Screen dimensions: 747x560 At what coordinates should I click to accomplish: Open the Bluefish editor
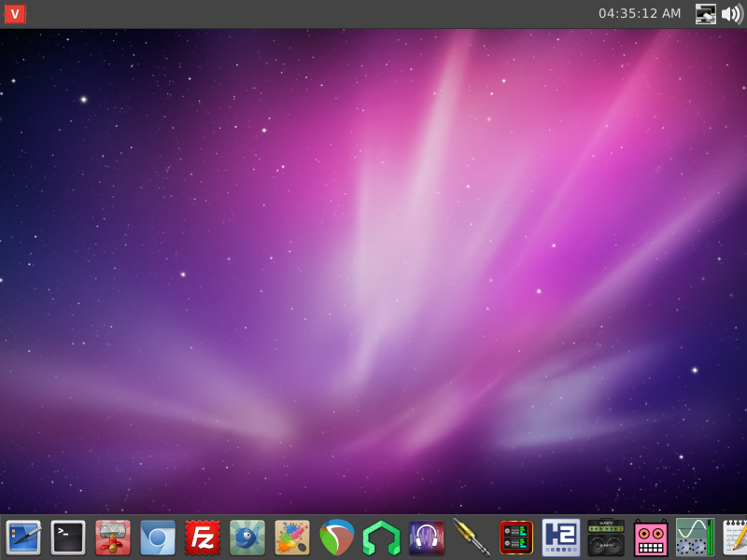point(247,538)
